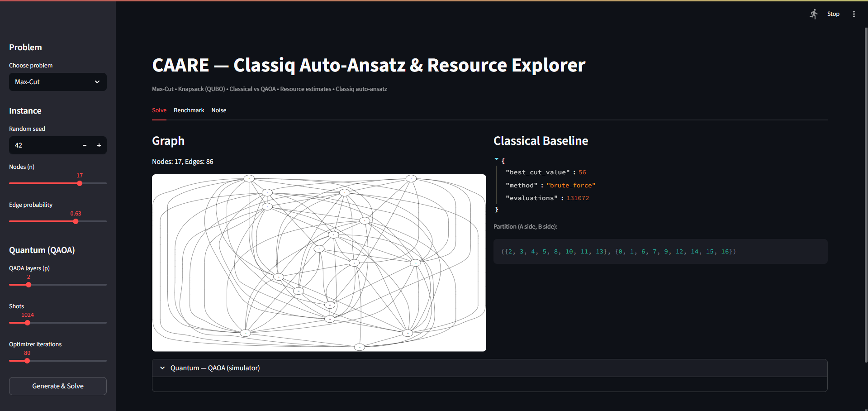Click the Graph section heading
The height and width of the screenshot is (411, 868).
pyautogui.click(x=168, y=141)
